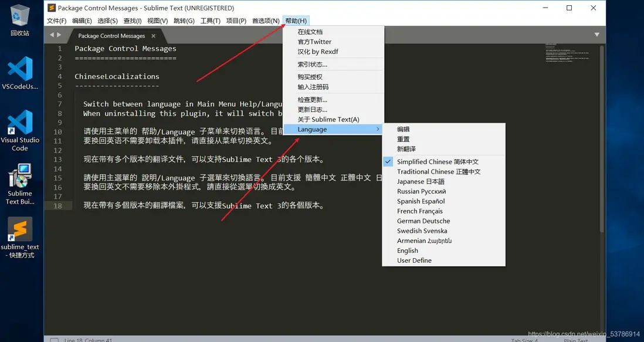644x342 pixels.
Task: Click Line 18, Column 41 status text
Action: (x=89, y=340)
